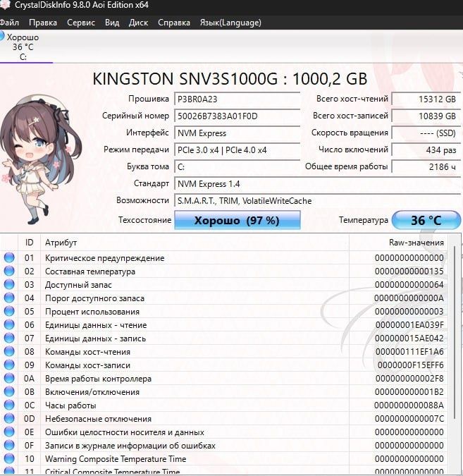Click the features field S.M.A.R.T., TRIM
Image resolution: width=463 pixels, height=476 pixels.
[x=317, y=201]
